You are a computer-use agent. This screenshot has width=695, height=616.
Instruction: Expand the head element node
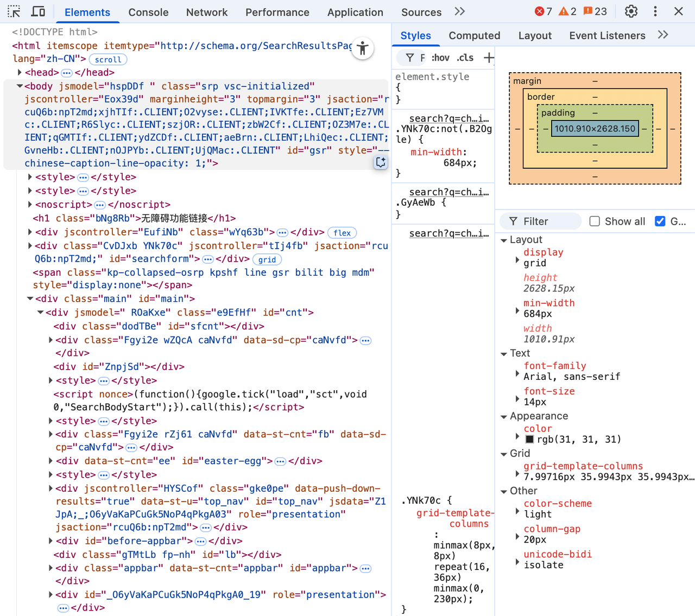coord(20,72)
